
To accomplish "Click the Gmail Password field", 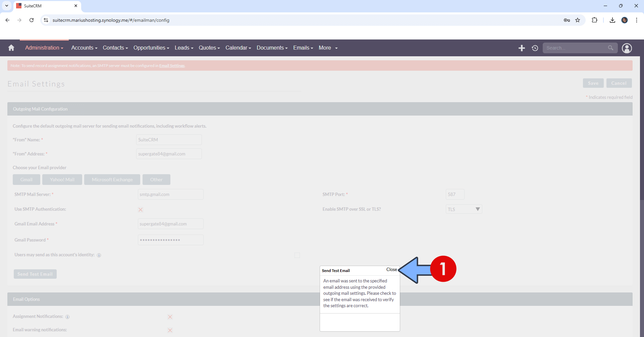I will (171, 240).
